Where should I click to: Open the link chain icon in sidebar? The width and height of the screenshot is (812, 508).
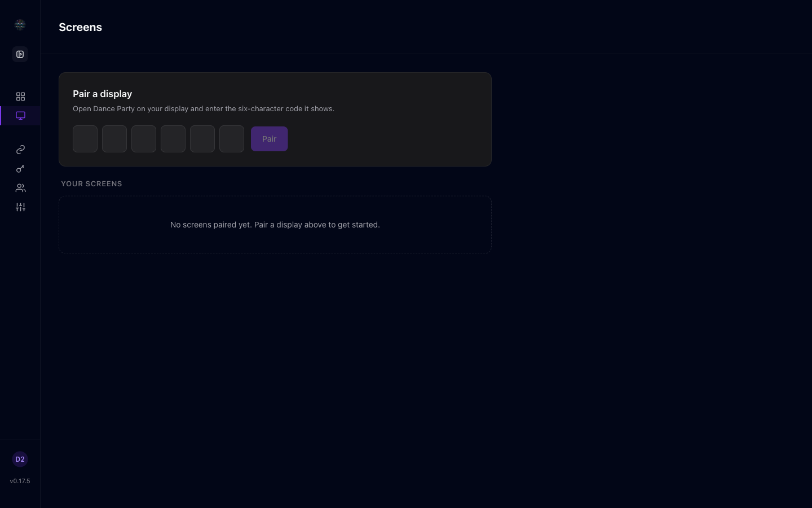pos(20,150)
